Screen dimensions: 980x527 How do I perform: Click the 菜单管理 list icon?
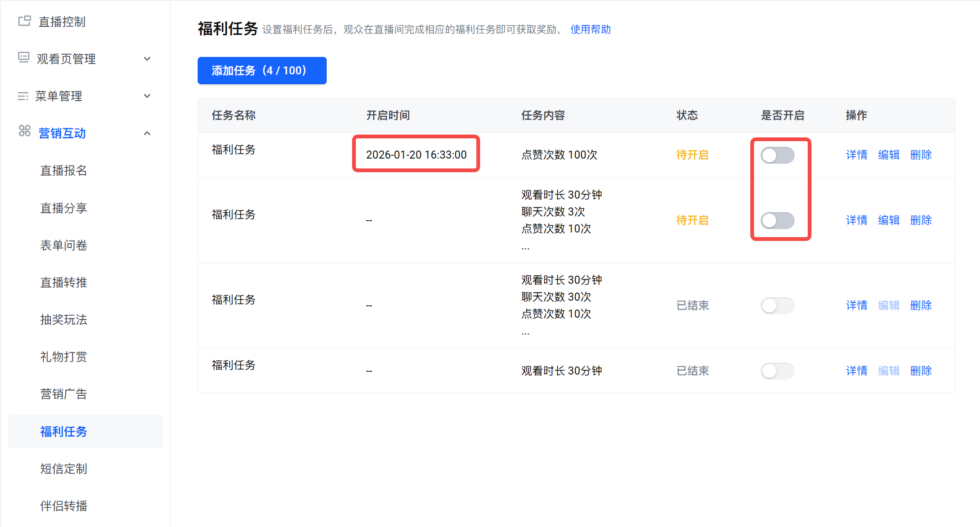point(23,96)
